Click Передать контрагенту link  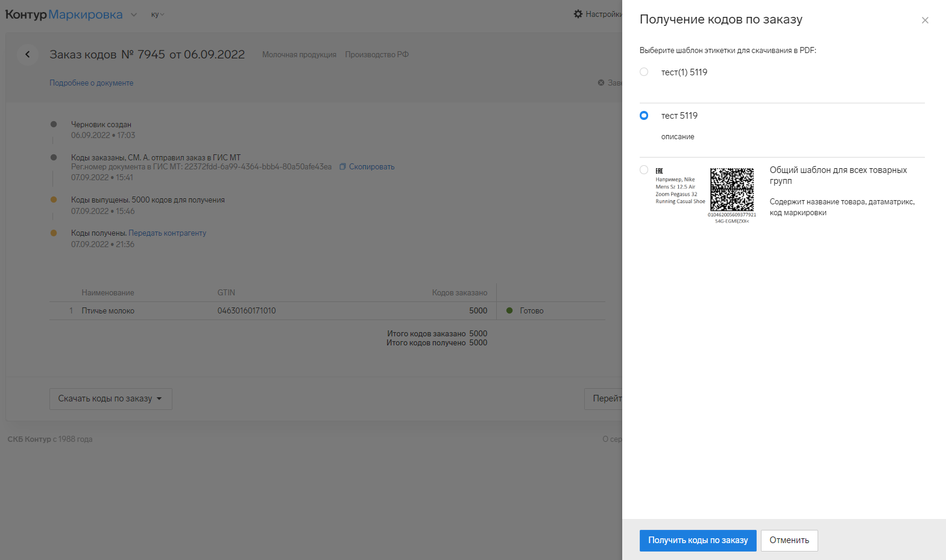(167, 233)
